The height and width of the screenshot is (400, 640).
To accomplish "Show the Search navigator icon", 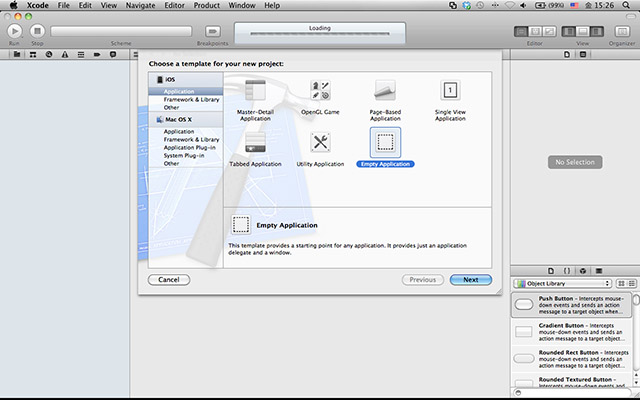I will [49, 54].
